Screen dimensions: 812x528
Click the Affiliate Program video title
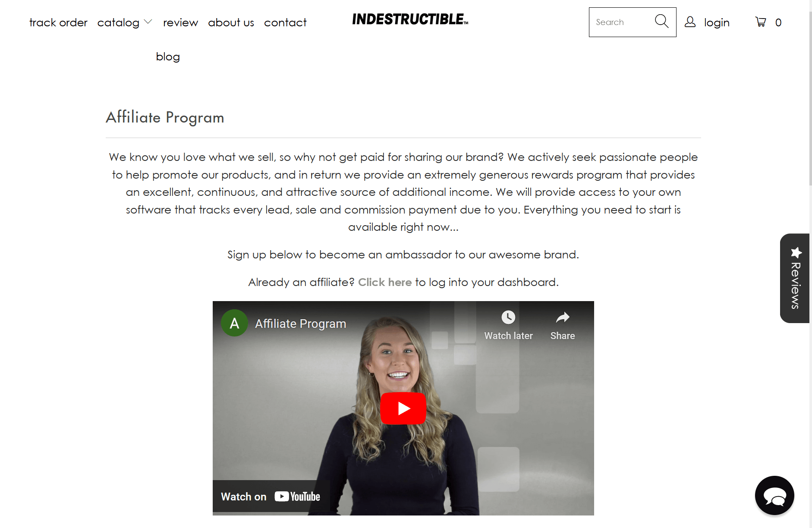tap(300, 324)
